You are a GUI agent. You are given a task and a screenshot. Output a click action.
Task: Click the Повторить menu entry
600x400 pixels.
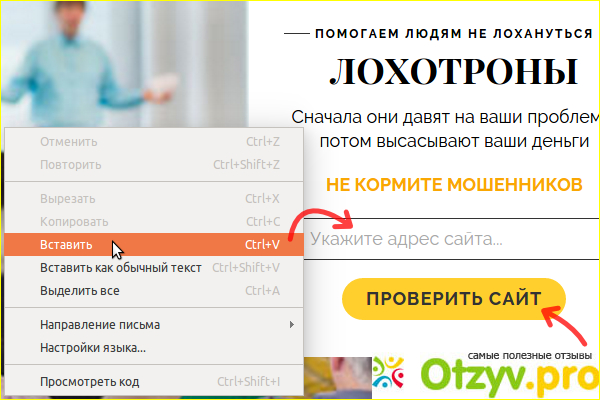click(70, 164)
